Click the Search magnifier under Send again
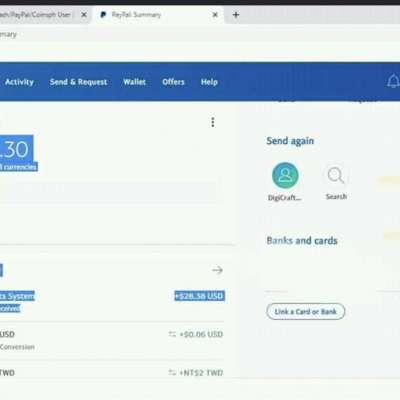This screenshot has width=400, height=400. [336, 175]
